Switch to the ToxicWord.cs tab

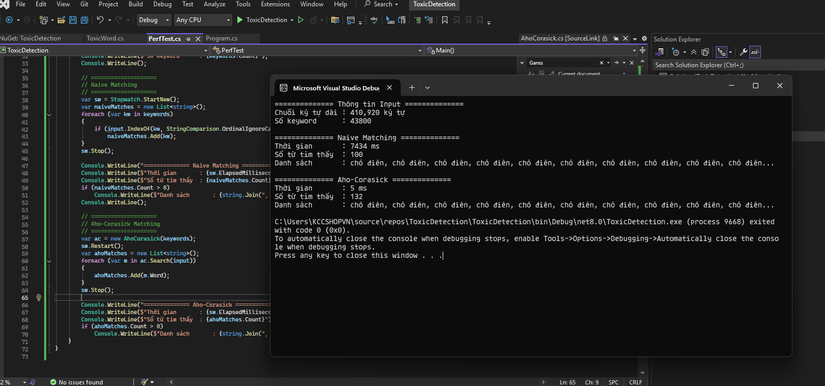pyautogui.click(x=105, y=38)
